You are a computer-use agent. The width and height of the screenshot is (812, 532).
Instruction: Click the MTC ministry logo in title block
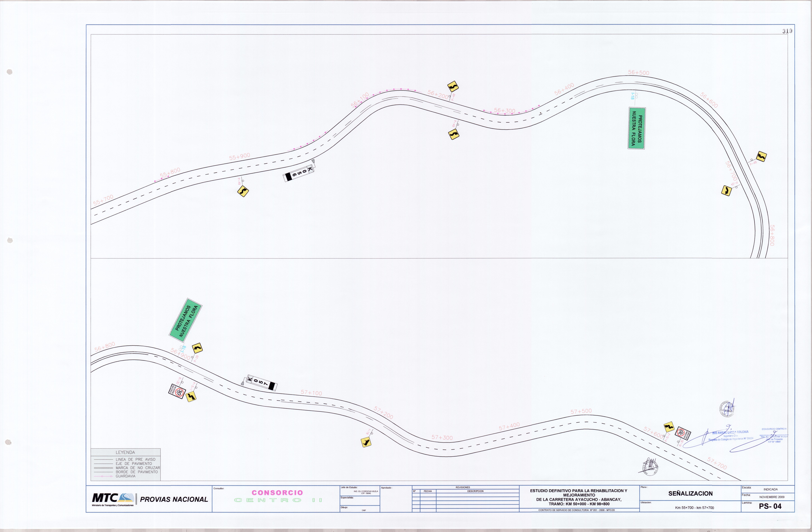click(113, 500)
